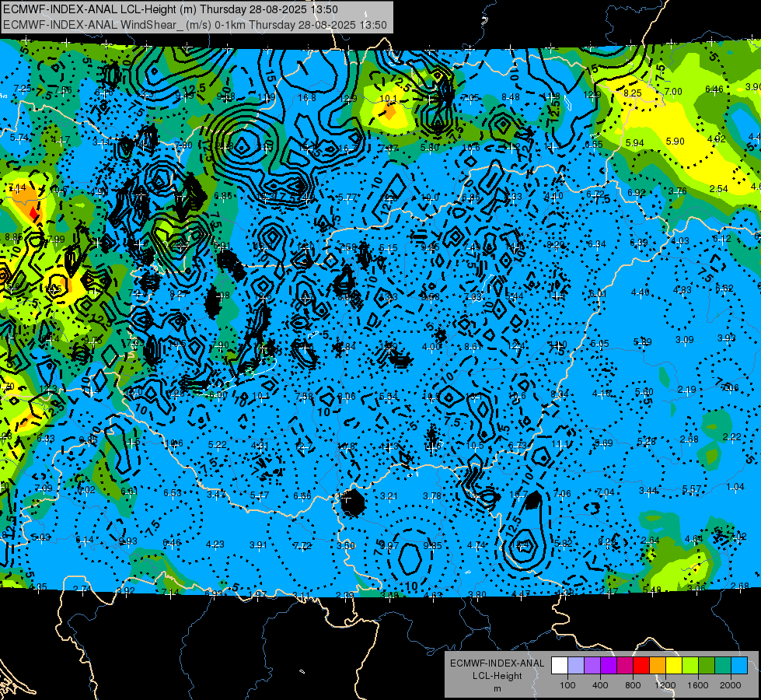Screen dimensions: 761x700
Task: Click the wind shear value 3.90
Action: point(753,86)
